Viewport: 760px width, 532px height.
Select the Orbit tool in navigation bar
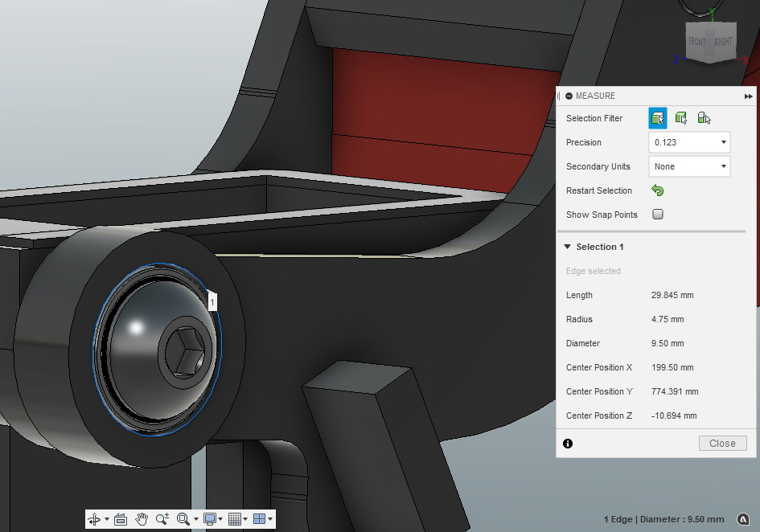(x=94, y=519)
